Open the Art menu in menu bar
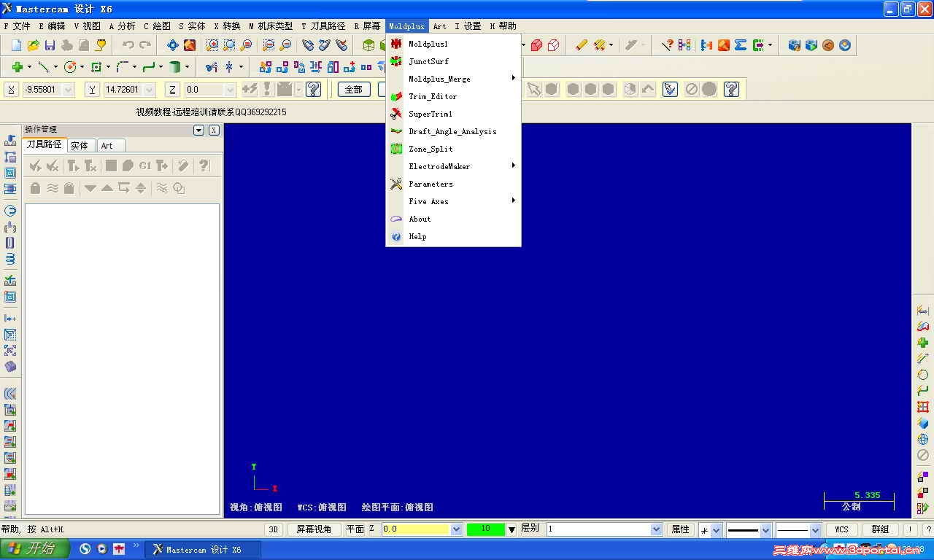Image resolution: width=934 pixels, height=560 pixels. 439,26
